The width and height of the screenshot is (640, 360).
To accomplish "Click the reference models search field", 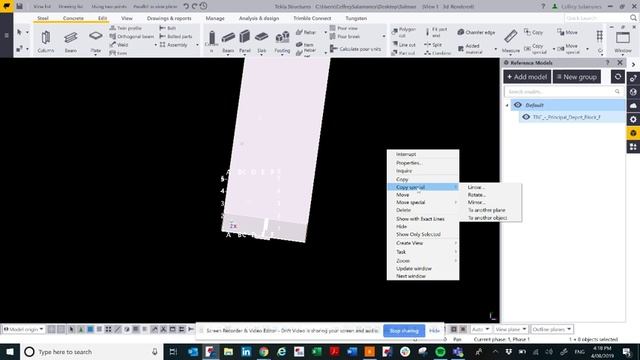I will tap(564, 91).
